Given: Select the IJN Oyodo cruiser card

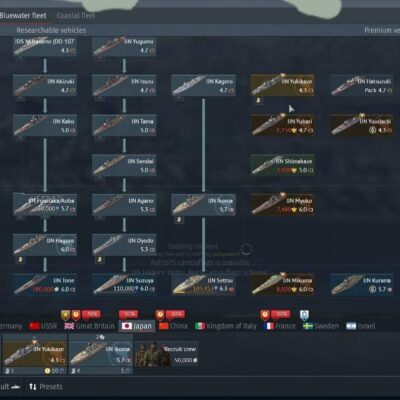Looking at the screenshot, I should [x=124, y=245].
